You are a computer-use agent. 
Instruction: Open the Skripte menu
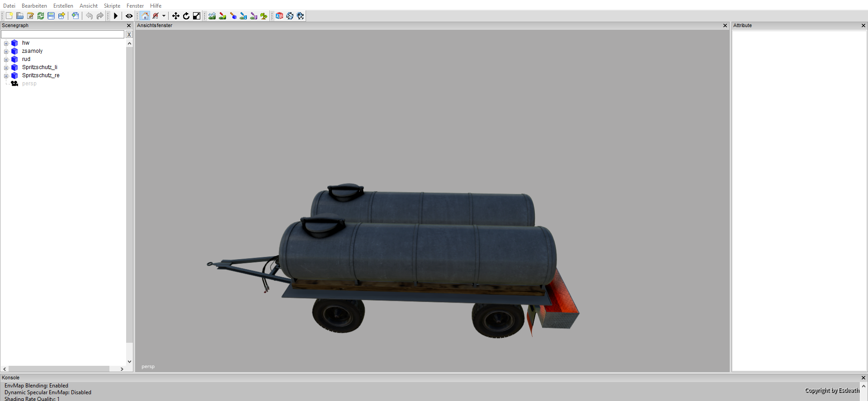click(x=112, y=6)
